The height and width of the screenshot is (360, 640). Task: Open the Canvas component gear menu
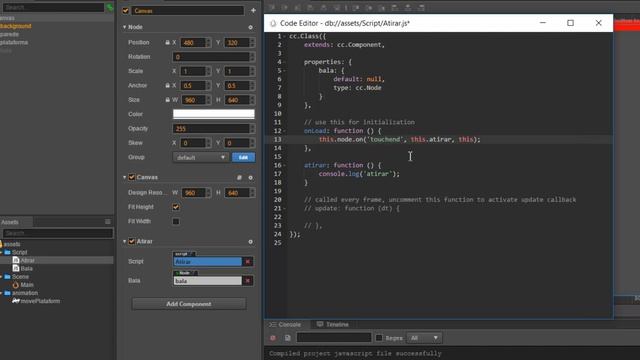[x=250, y=178]
